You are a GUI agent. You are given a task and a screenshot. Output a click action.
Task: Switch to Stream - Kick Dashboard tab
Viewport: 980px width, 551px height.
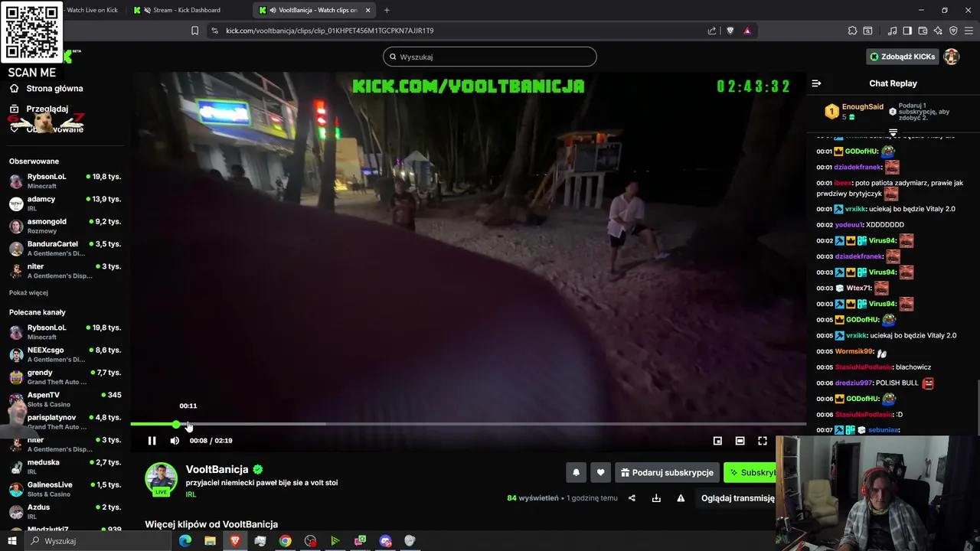pos(188,10)
